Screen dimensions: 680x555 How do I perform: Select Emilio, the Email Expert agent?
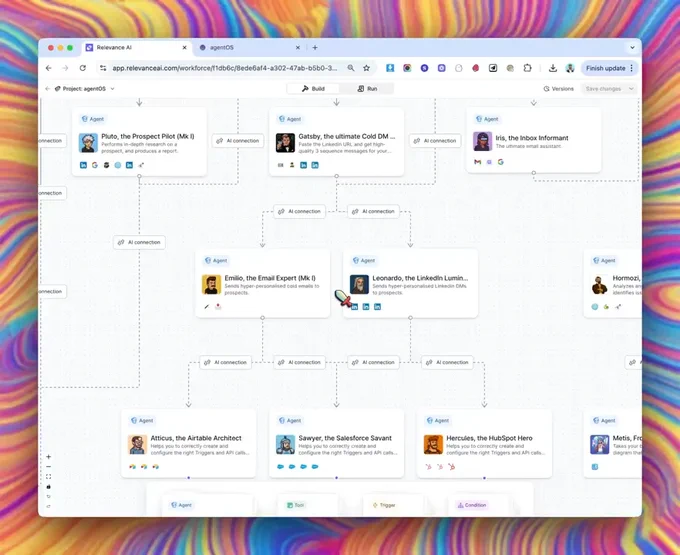pyautogui.click(x=263, y=283)
